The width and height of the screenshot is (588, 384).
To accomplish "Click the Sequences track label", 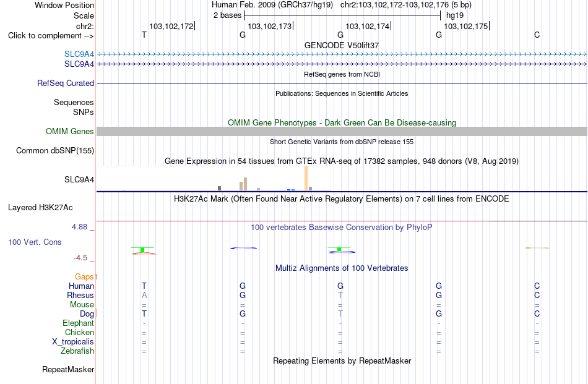I will (74, 102).
